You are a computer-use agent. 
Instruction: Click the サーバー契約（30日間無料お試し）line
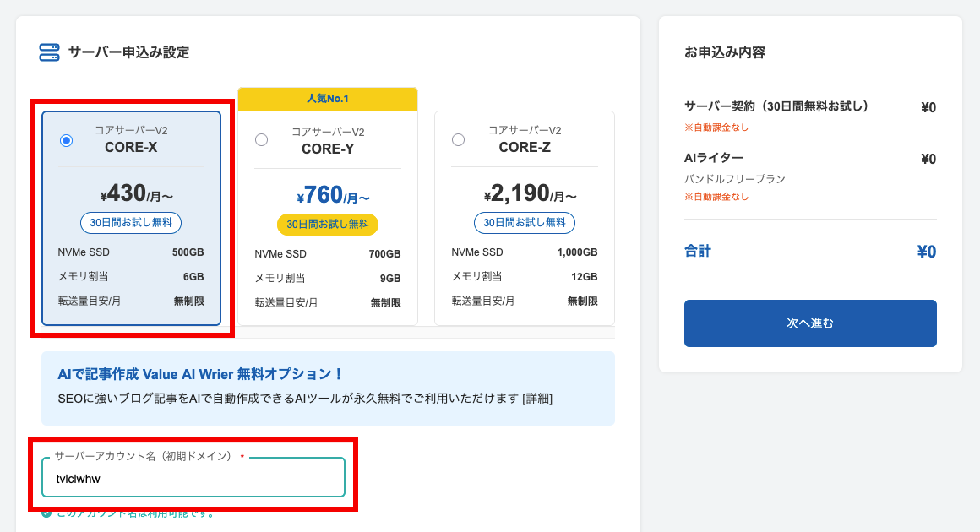click(x=777, y=106)
